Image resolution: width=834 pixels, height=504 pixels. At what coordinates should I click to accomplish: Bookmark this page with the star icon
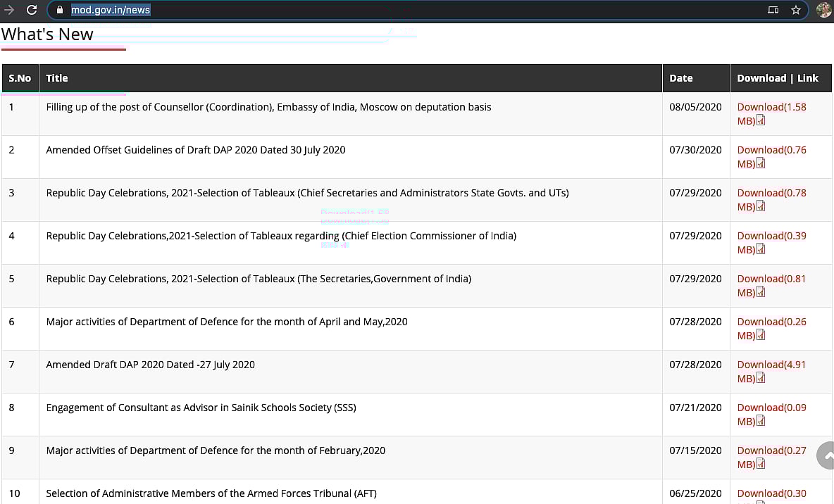[795, 10]
